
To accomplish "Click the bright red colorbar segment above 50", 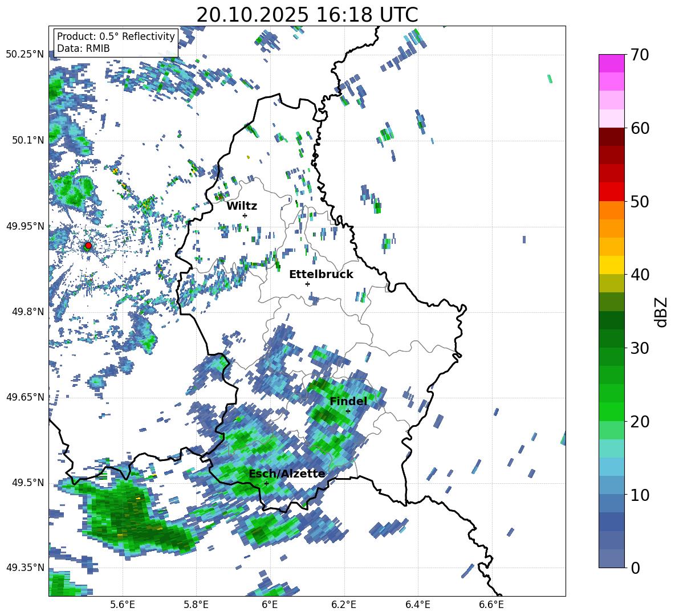I will tap(611, 191).
